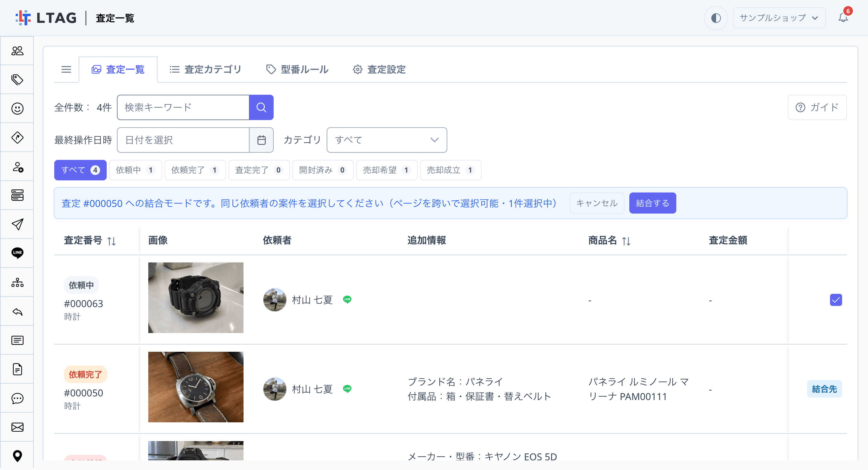Click the envelope mail sidebar icon
Image resolution: width=868 pixels, height=470 pixels.
click(x=17, y=427)
